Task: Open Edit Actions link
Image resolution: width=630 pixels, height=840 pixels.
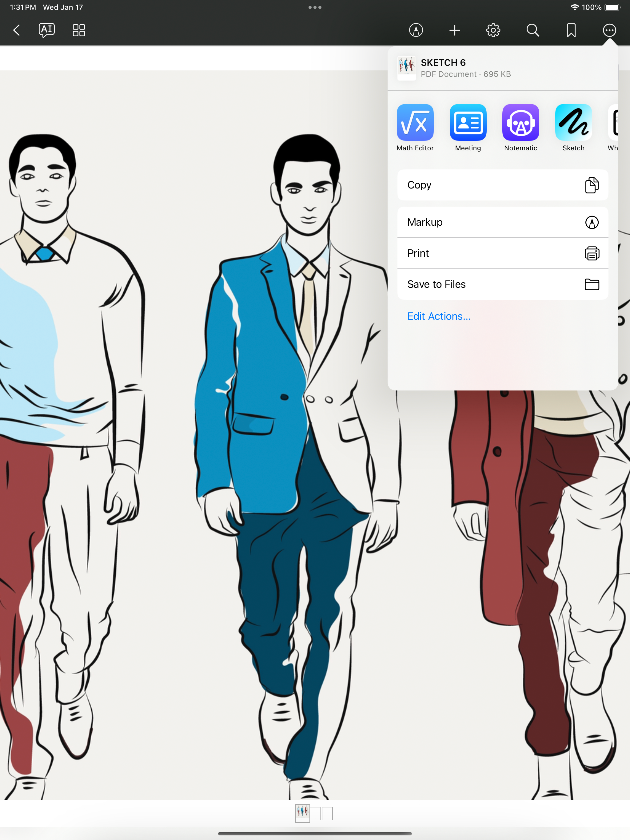Action: pyautogui.click(x=438, y=316)
